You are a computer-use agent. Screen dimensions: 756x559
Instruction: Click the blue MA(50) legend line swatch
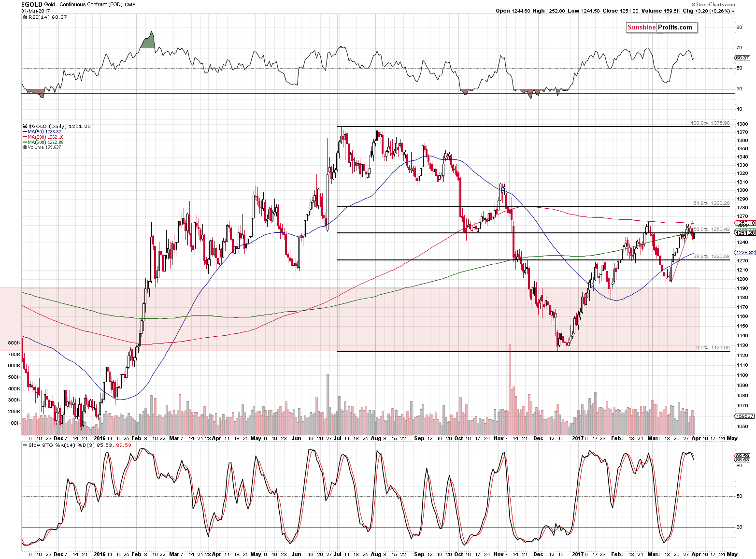coord(25,132)
